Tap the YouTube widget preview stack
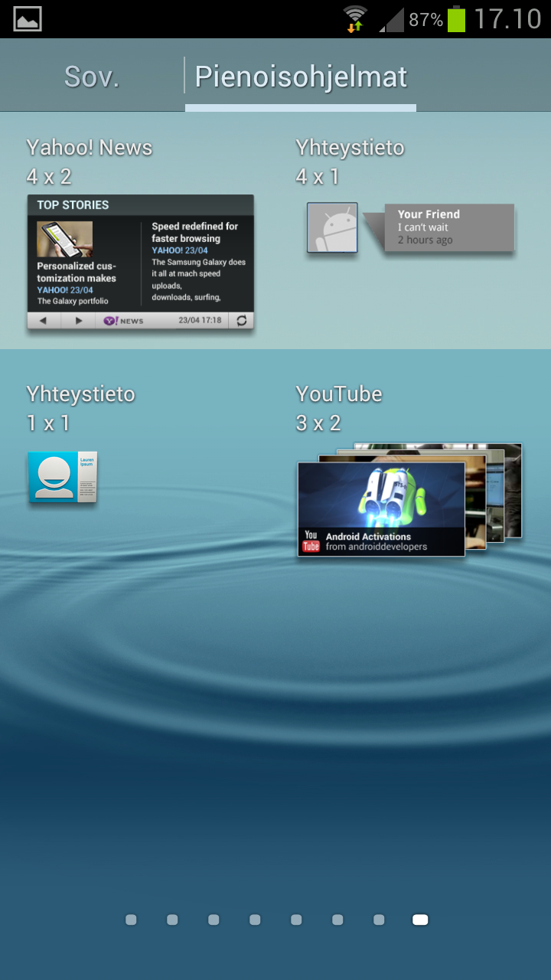 point(409,499)
